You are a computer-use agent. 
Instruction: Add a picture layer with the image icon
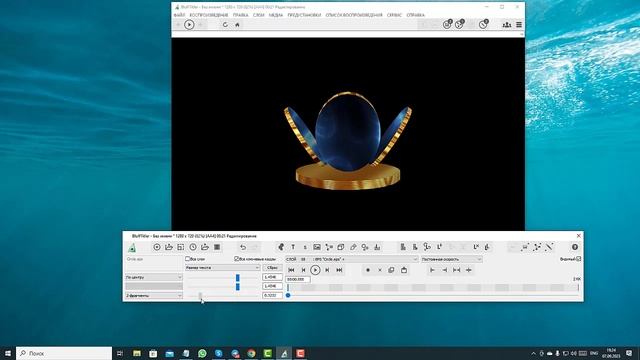point(317,247)
